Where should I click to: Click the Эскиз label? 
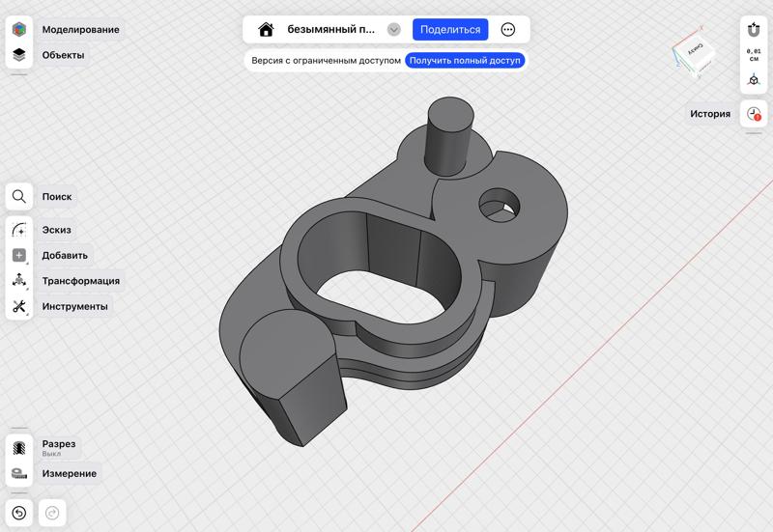point(56,230)
